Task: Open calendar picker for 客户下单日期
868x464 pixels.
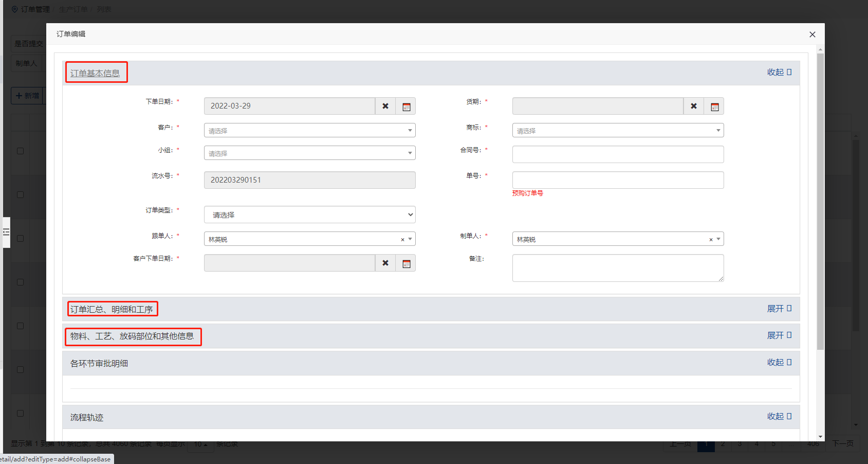Action: pyautogui.click(x=406, y=263)
